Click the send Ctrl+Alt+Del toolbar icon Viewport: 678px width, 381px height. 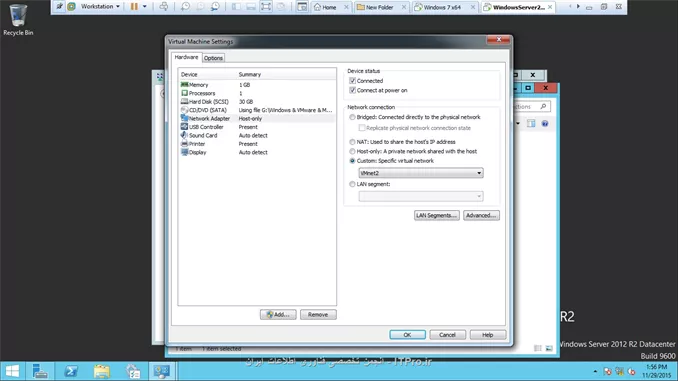coord(163,6)
